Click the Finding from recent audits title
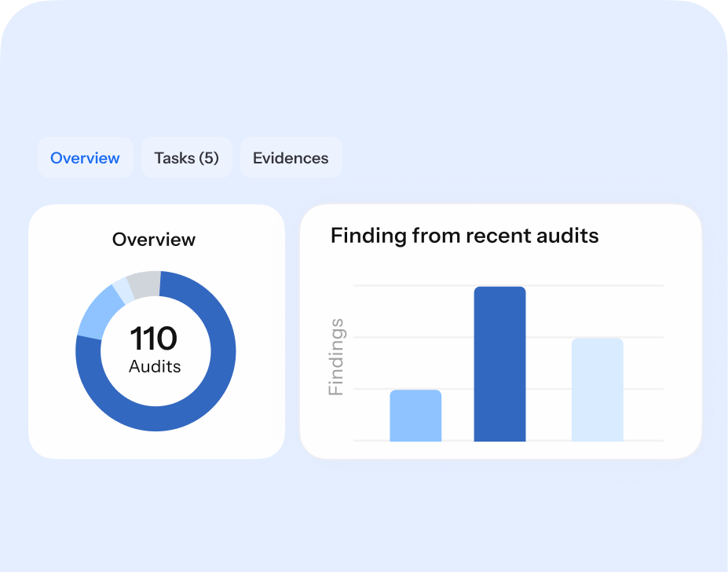728x572 pixels. click(464, 235)
